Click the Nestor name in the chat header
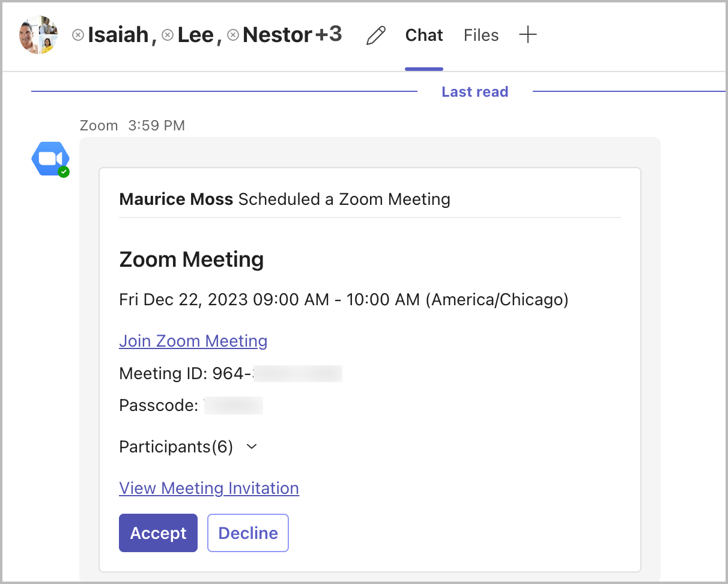Screen dimensions: 728x584 coord(278,35)
